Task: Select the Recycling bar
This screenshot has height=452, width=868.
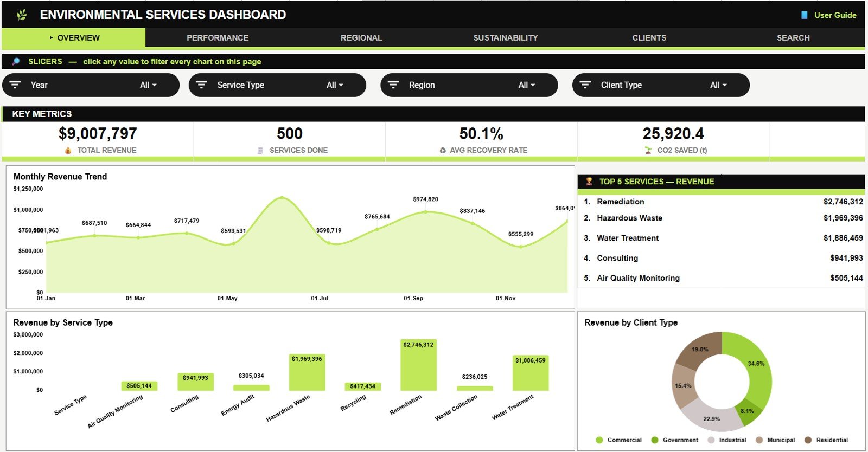Action: (363, 386)
